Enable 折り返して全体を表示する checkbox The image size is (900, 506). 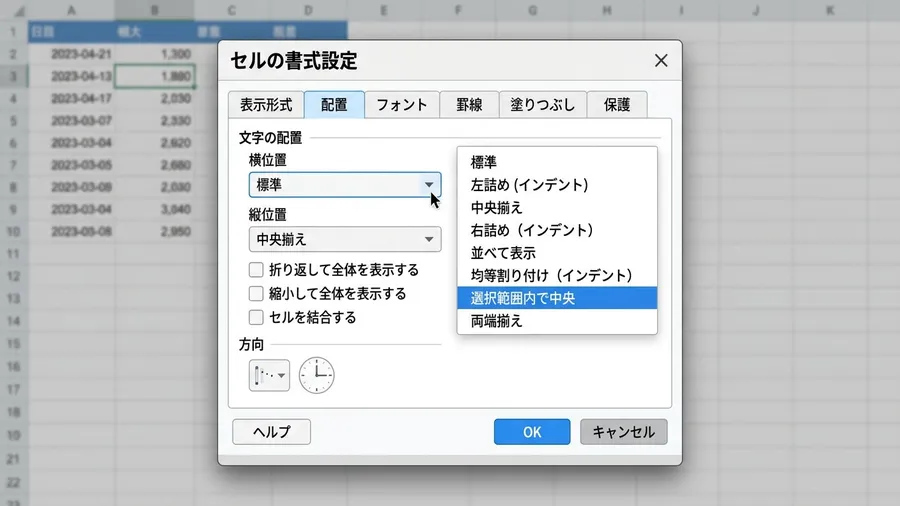(256, 270)
